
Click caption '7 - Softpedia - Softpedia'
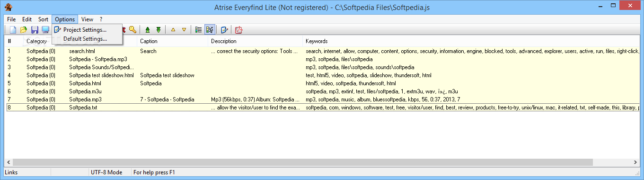[167, 99]
